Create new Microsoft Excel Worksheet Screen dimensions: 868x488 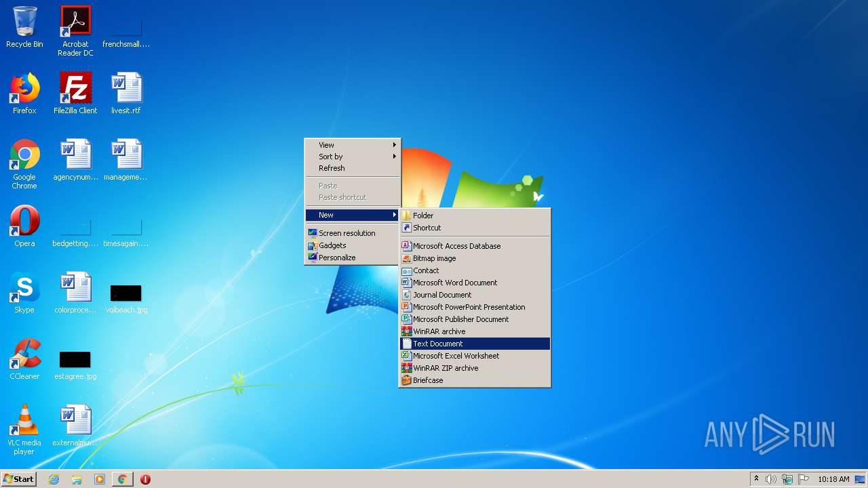475,356
